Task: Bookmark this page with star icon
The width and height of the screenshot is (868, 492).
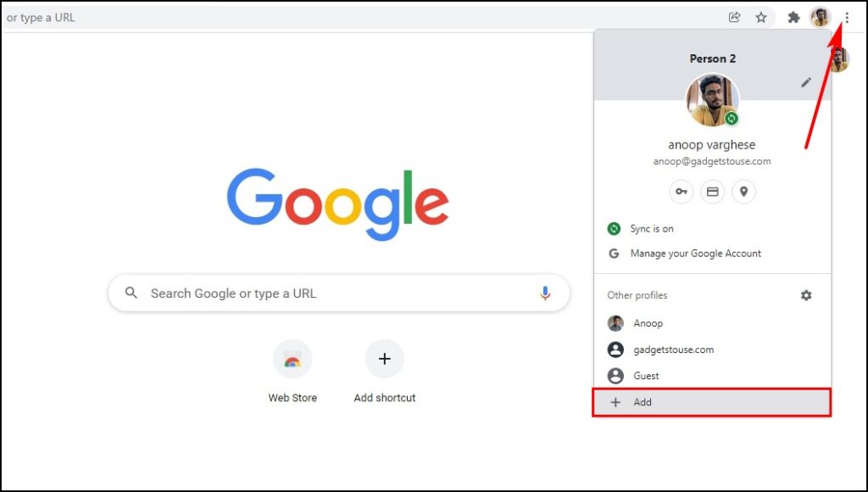Action: [x=761, y=17]
